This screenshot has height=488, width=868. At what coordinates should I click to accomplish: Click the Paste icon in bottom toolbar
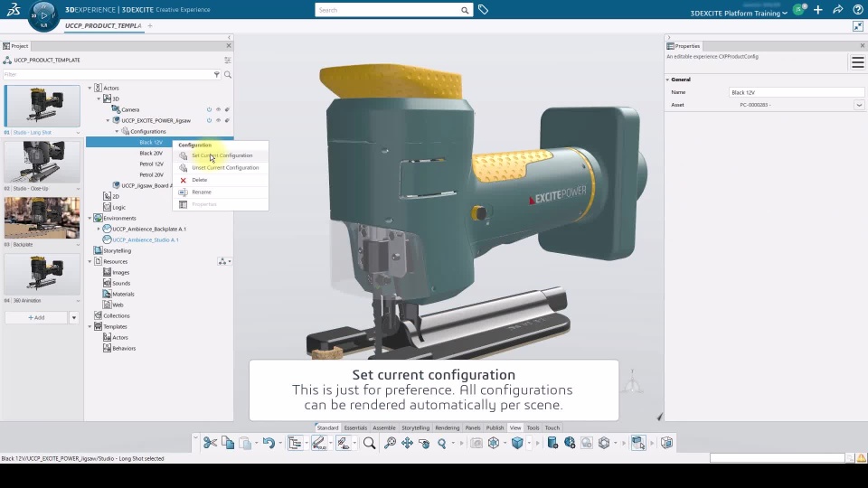(245, 443)
